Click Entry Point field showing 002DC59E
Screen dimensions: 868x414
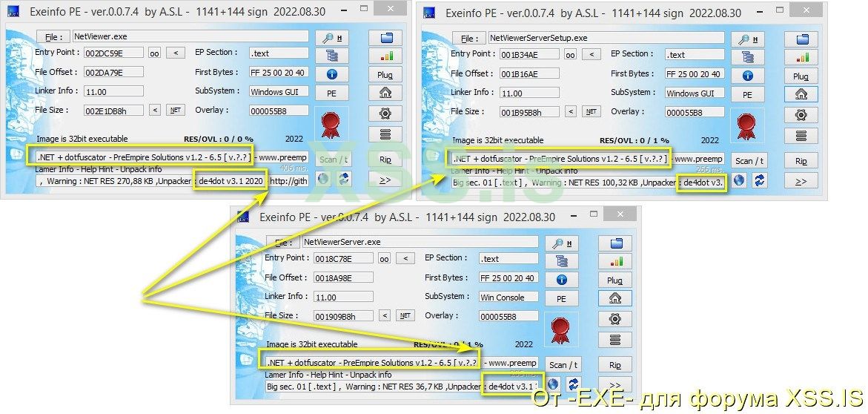click(x=113, y=53)
